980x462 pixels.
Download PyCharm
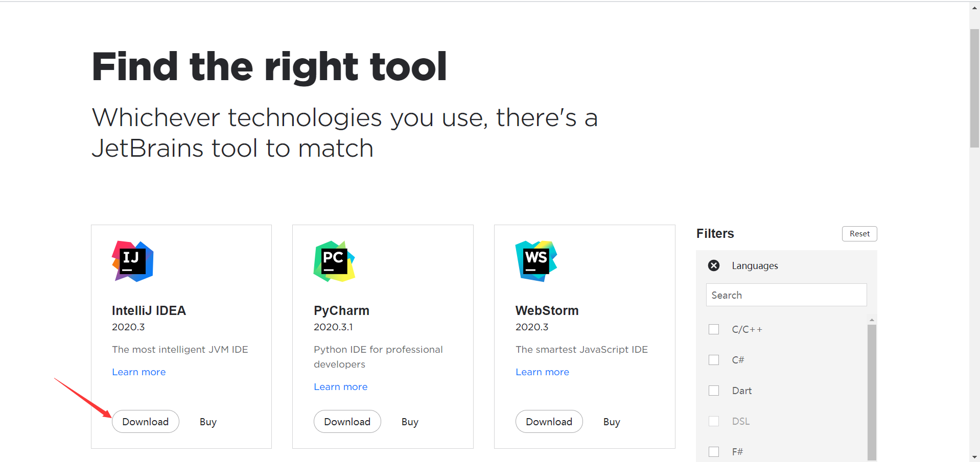[347, 422]
